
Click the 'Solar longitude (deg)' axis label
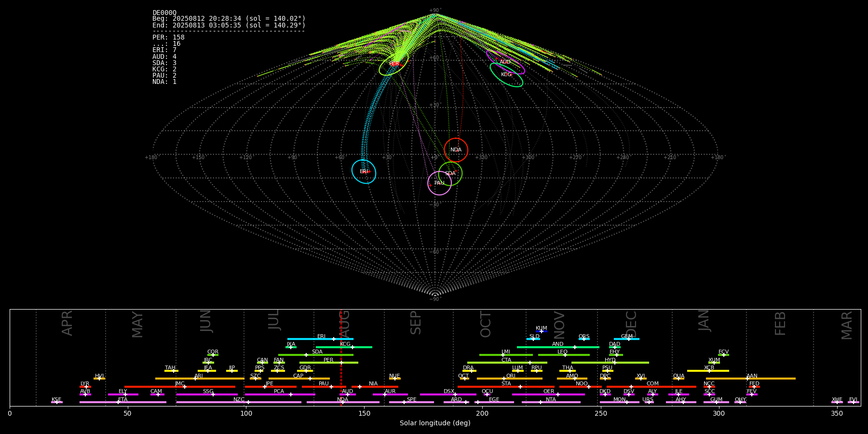point(435,423)
